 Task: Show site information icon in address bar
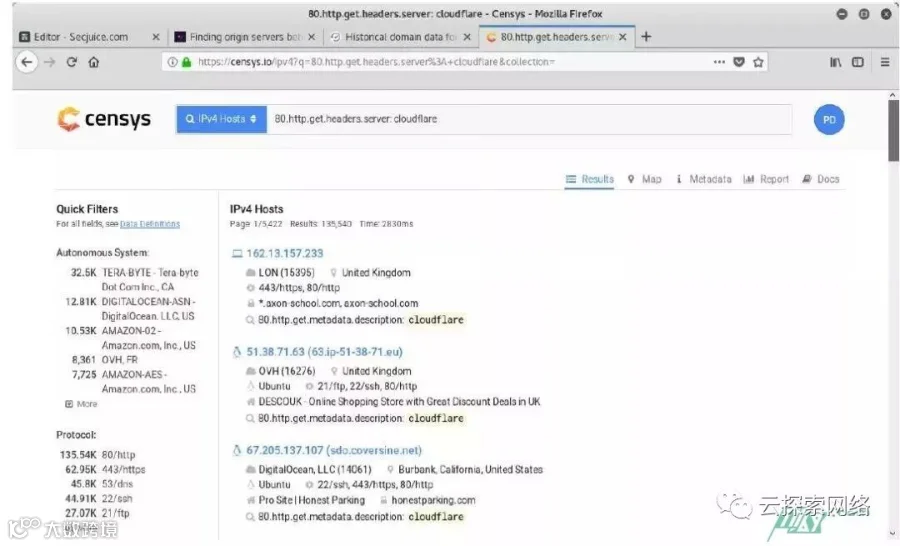tap(172, 62)
